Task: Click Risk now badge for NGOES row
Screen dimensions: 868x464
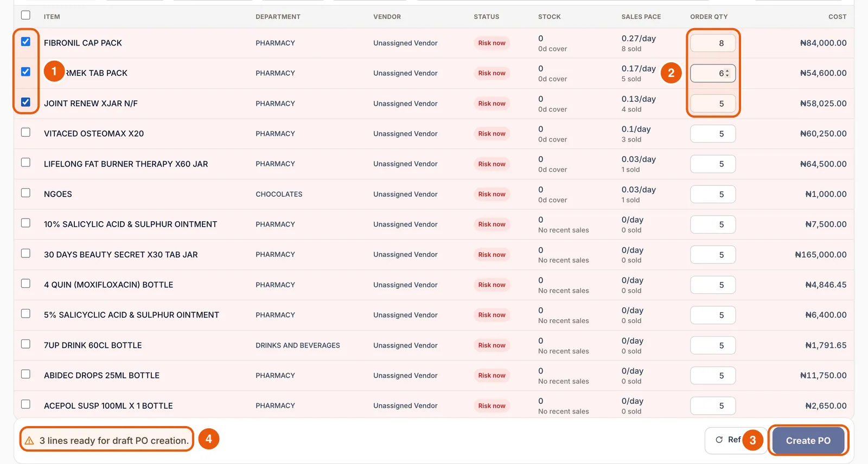Action: click(492, 194)
